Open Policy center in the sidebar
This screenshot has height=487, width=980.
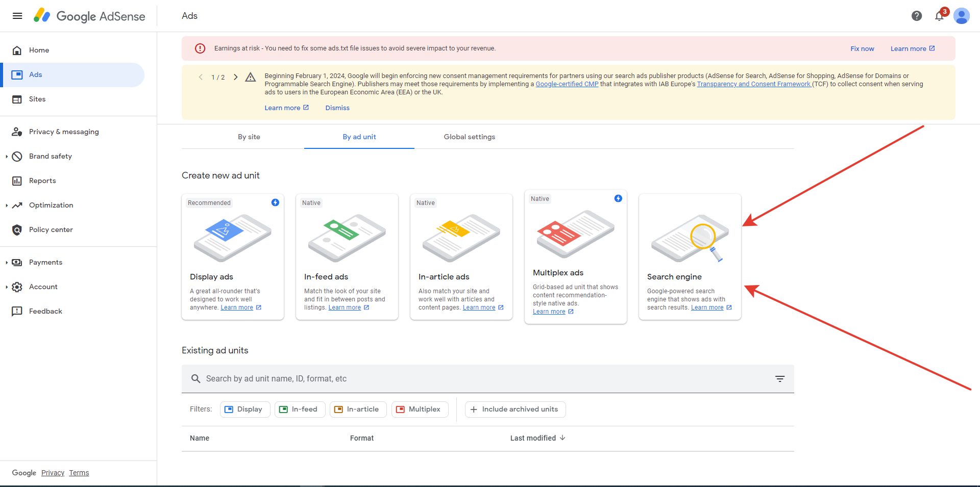[x=72, y=229]
